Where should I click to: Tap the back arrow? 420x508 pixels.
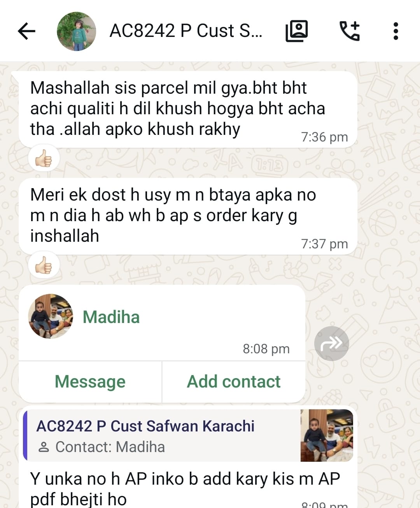tap(26, 31)
